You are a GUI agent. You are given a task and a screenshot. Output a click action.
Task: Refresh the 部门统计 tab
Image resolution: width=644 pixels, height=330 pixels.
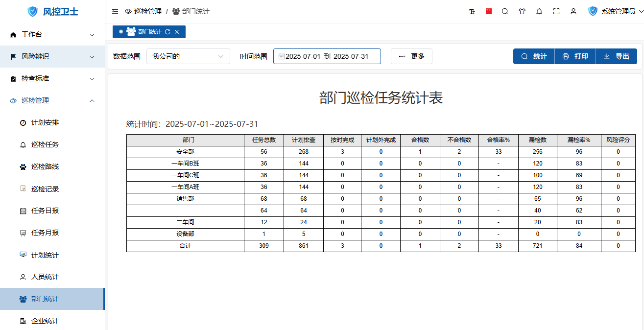click(167, 32)
